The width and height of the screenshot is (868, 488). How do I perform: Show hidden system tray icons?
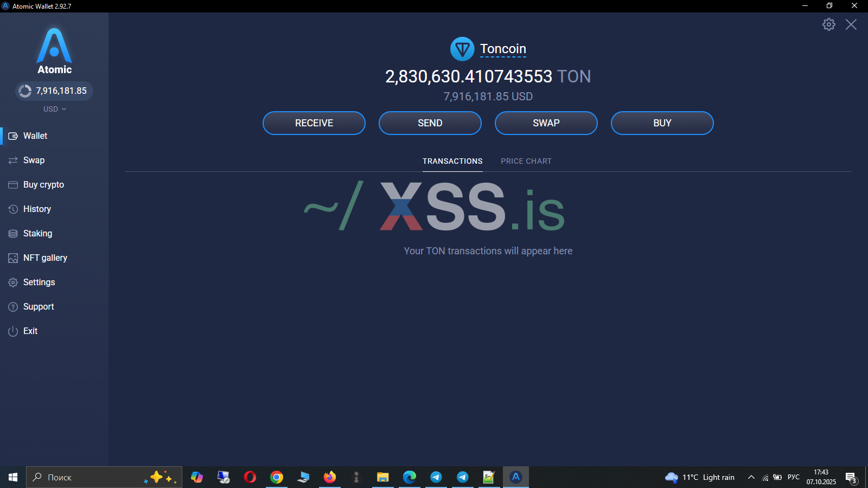pos(751,477)
